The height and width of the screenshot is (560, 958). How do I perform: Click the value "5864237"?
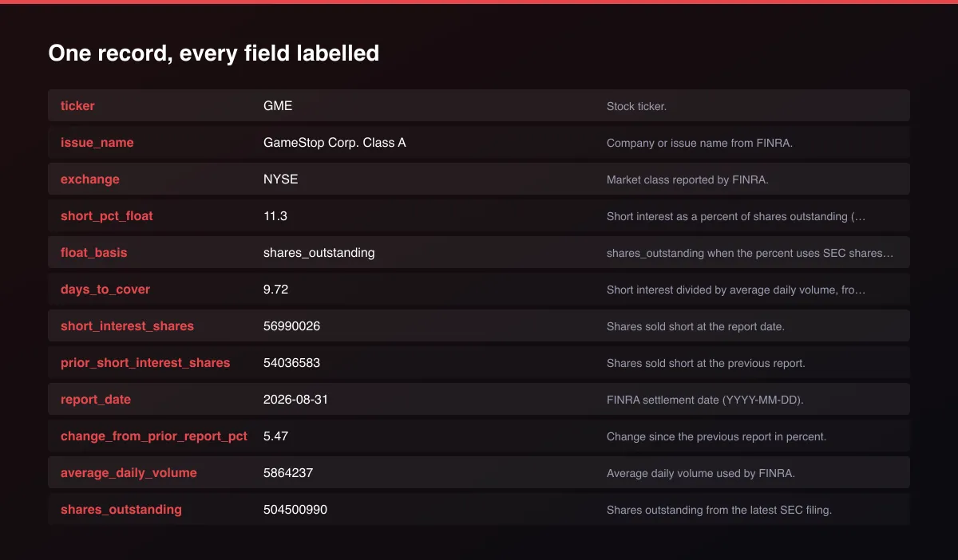point(288,473)
